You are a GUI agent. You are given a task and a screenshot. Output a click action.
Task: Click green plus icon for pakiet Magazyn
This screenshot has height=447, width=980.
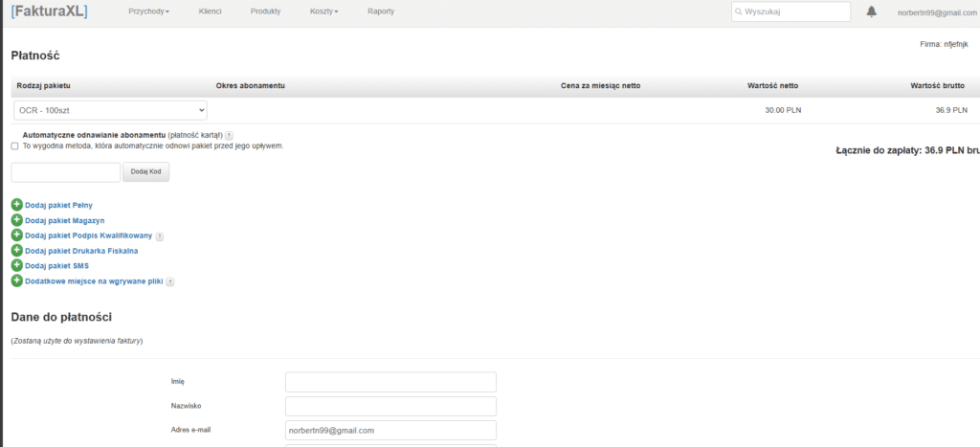tap(16, 220)
